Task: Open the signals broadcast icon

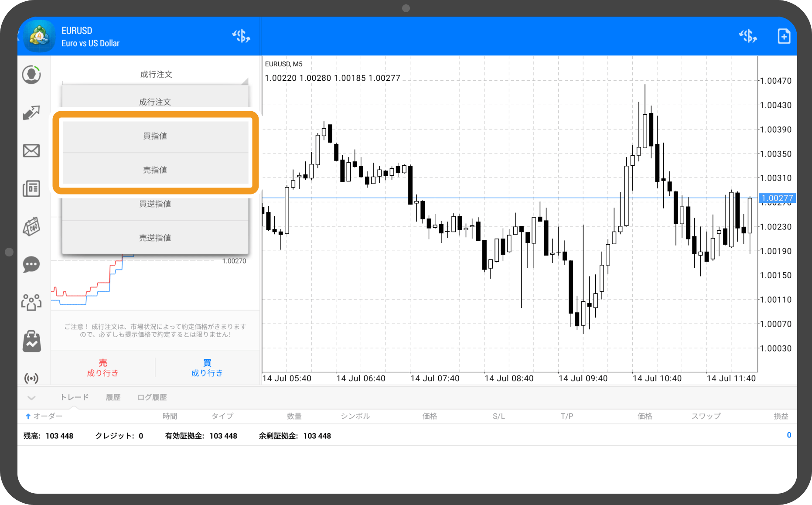Action: pyautogui.click(x=31, y=378)
